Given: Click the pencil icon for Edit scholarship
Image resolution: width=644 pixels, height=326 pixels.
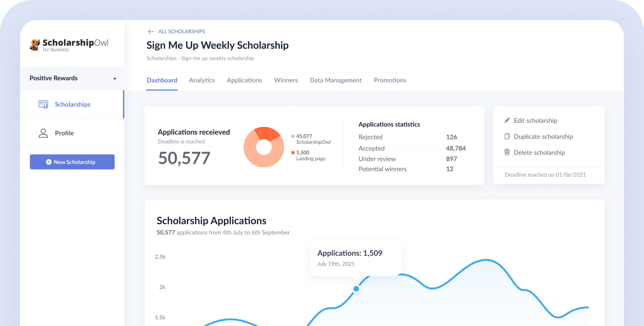Looking at the screenshot, I should coord(507,120).
